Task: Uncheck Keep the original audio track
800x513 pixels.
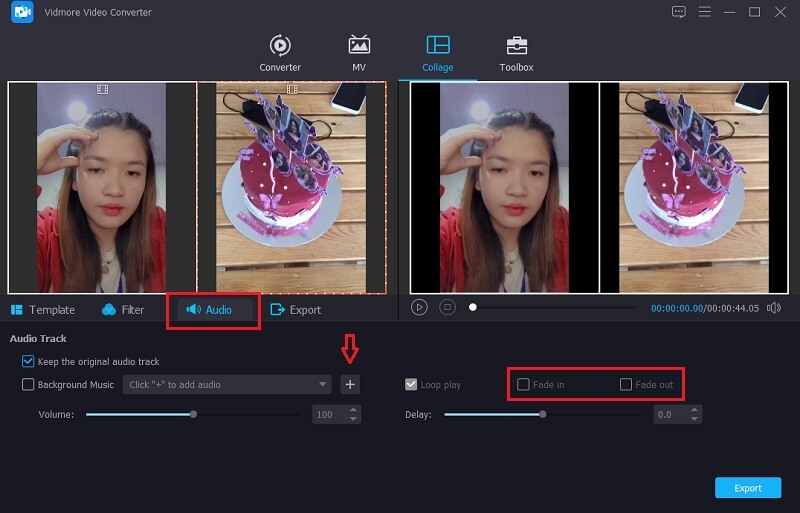Action: point(28,361)
